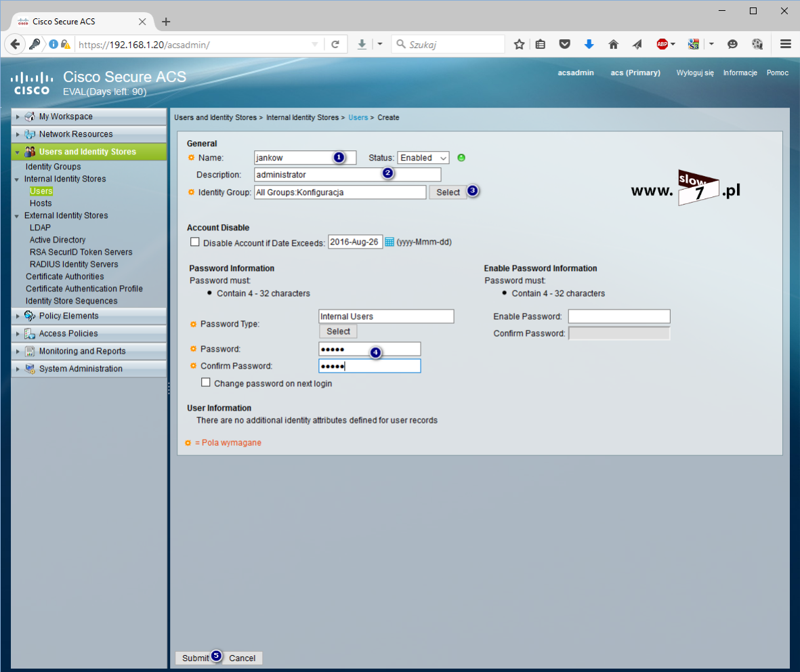Click the Cancel button
This screenshot has height=672, width=800.
pyautogui.click(x=243, y=658)
